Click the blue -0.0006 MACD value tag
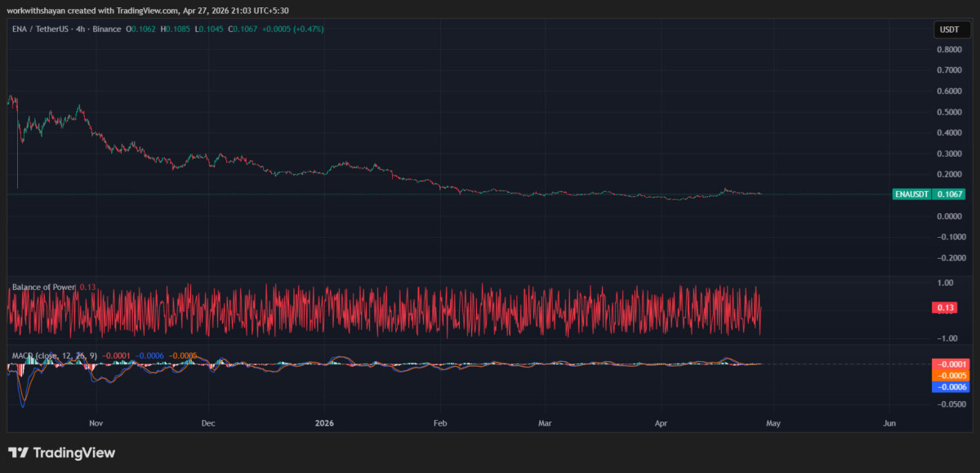Image resolution: width=980 pixels, height=473 pixels. click(x=949, y=386)
